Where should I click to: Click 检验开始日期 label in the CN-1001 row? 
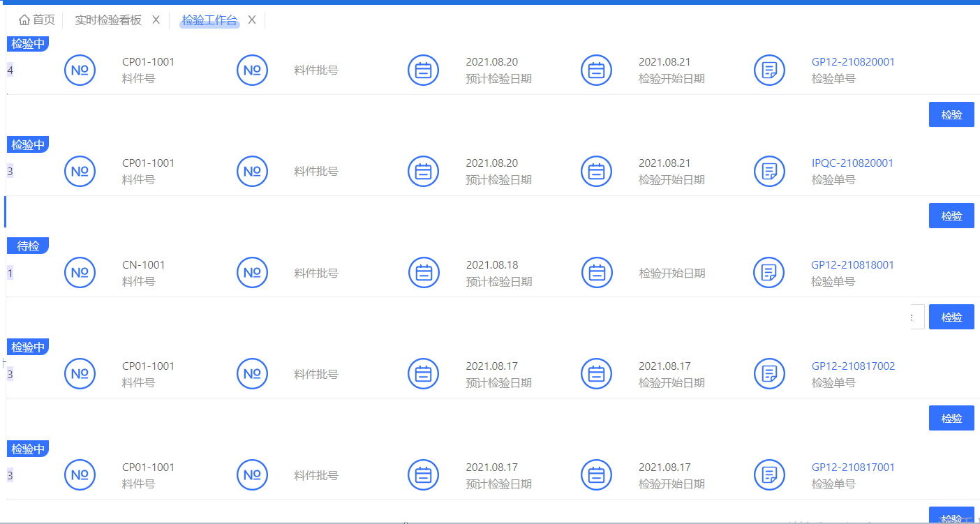pos(672,273)
